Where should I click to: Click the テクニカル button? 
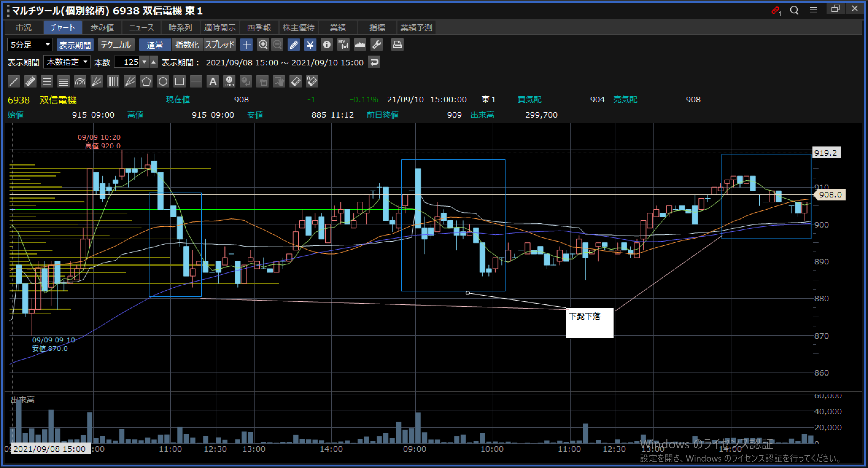click(116, 45)
